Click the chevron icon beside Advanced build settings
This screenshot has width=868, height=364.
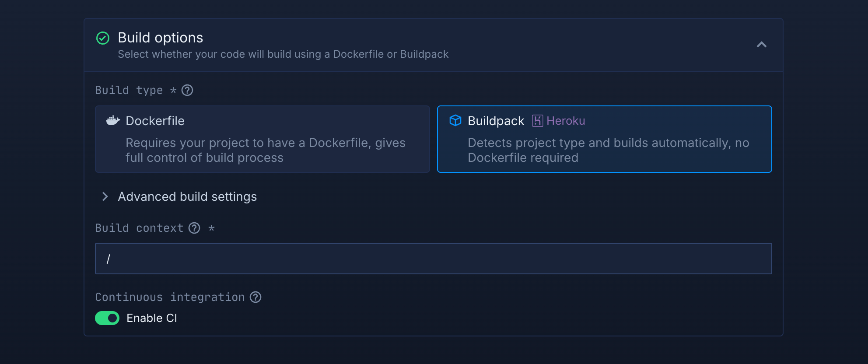(105, 196)
